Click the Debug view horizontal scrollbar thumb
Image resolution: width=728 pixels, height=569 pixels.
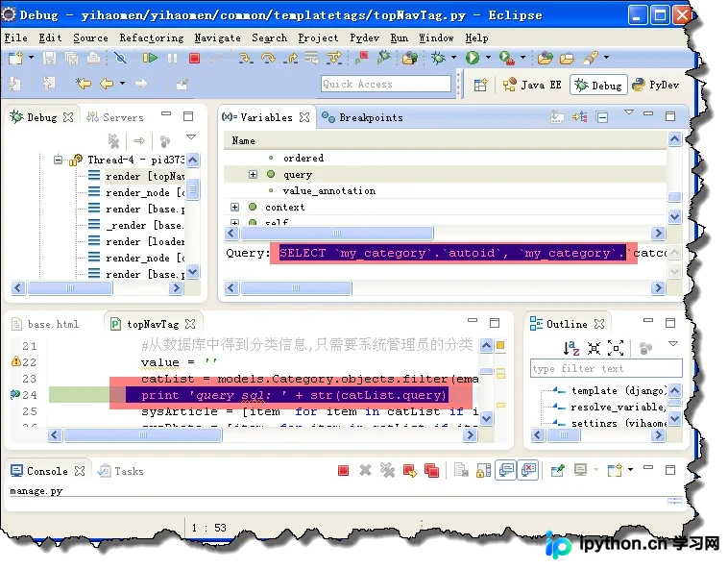point(70,288)
